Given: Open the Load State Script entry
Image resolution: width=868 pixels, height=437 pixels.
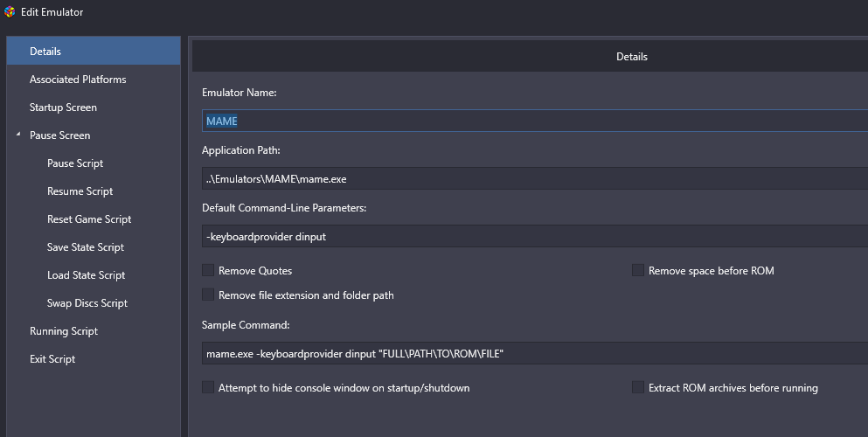Looking at the screenshot, I should point(86,275).
